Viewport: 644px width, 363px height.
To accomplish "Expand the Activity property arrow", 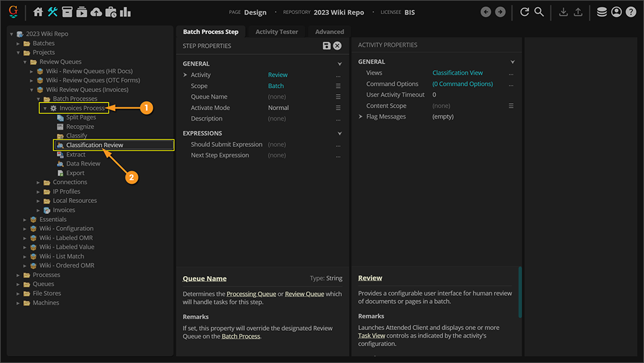I will (x=185, y=75).
